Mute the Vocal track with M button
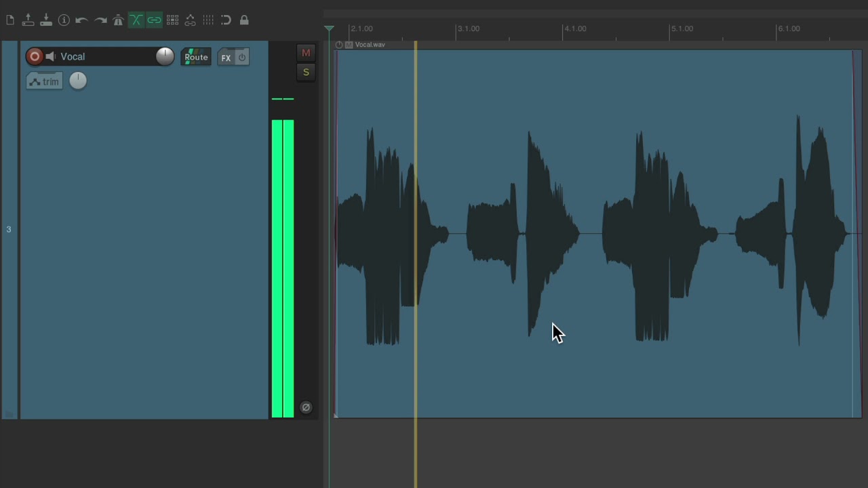Image resolution: width=868 pixels, height=488 pixels. 306,53
